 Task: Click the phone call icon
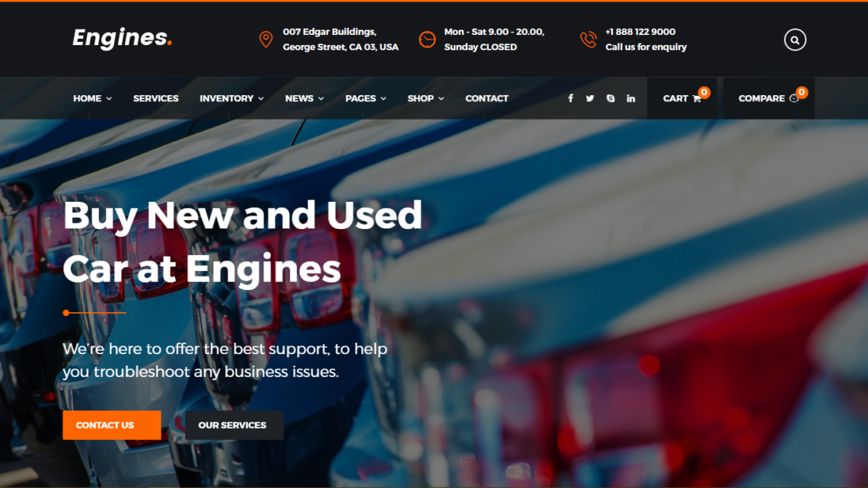[x=589, y=40]
